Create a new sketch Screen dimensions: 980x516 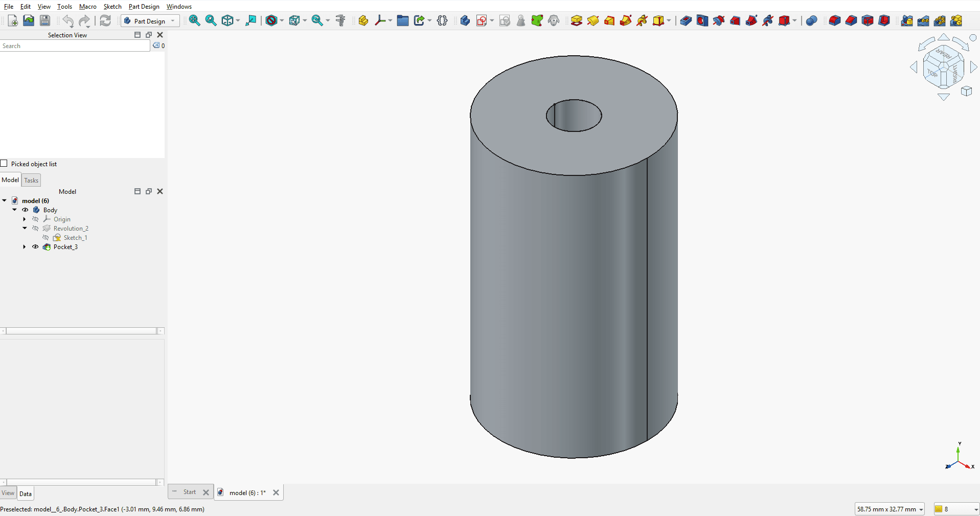(481, 20)
